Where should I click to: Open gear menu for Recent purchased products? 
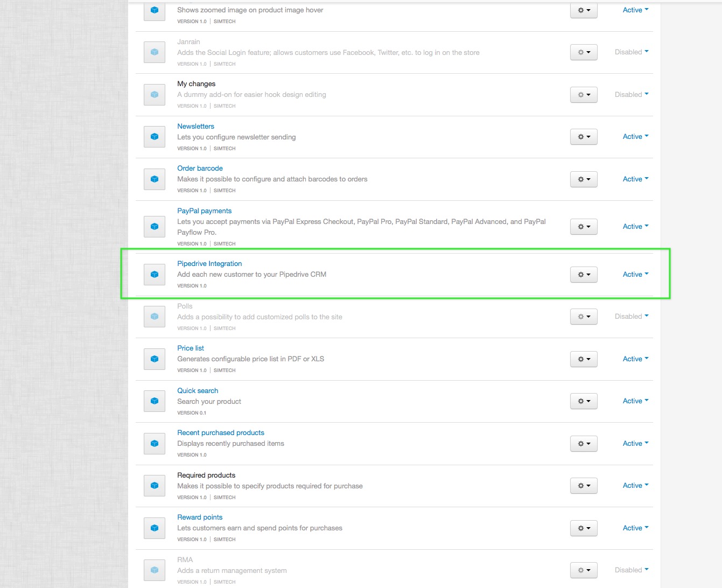(584, 444)
